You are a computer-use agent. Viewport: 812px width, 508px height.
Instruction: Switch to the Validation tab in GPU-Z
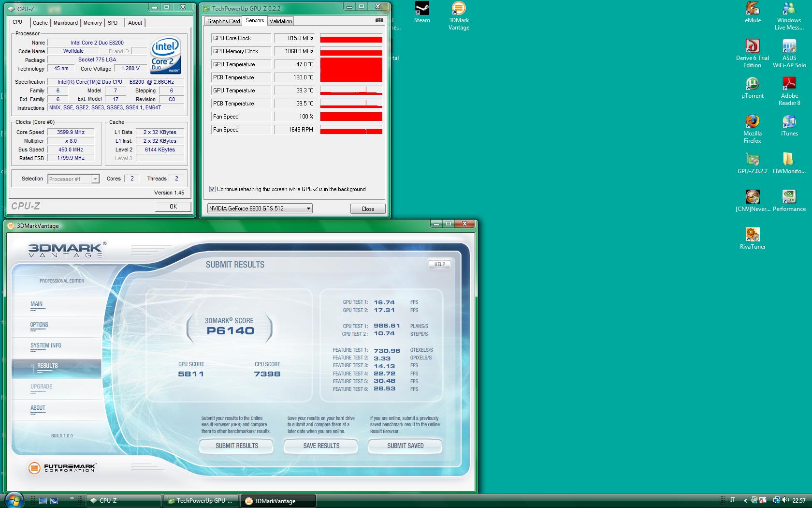tap(281, 21)
